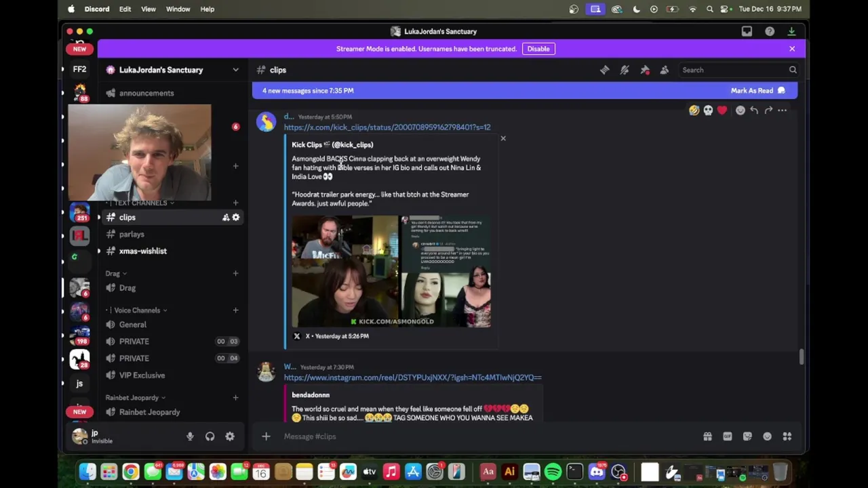React with red heart emoji
Screen dimensions: 868x488
coord(722,110)
